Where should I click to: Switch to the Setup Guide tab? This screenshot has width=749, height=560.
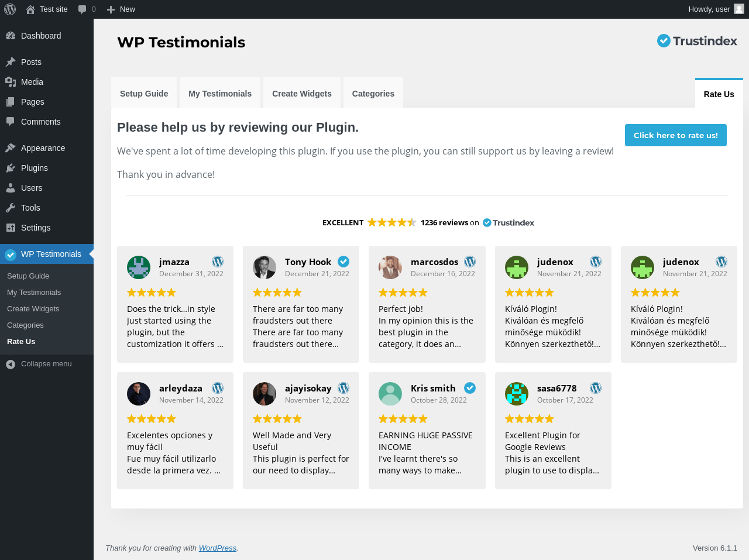(x=144, y=94)
